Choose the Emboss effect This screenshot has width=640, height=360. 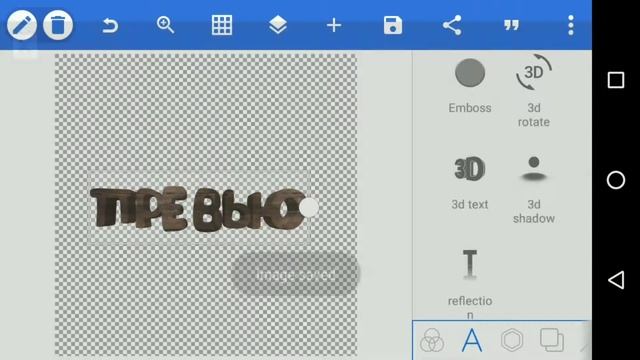point(470,86)
